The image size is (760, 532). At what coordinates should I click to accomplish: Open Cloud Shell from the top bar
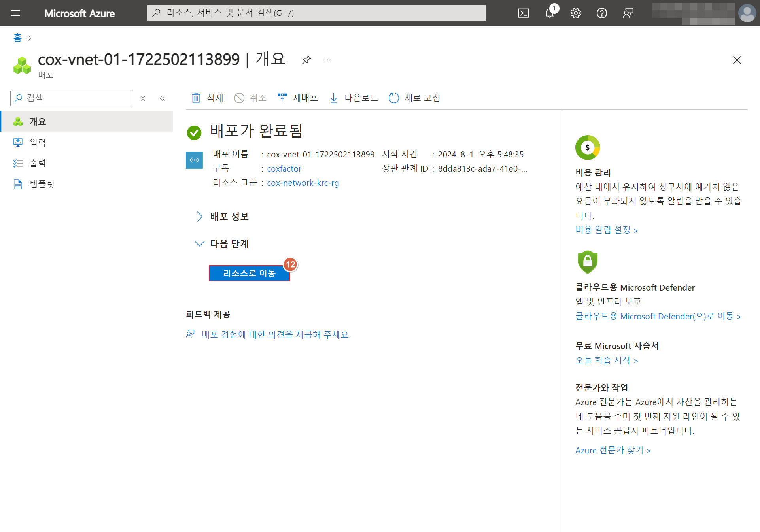pyautogui.click(x=523, y=13)
